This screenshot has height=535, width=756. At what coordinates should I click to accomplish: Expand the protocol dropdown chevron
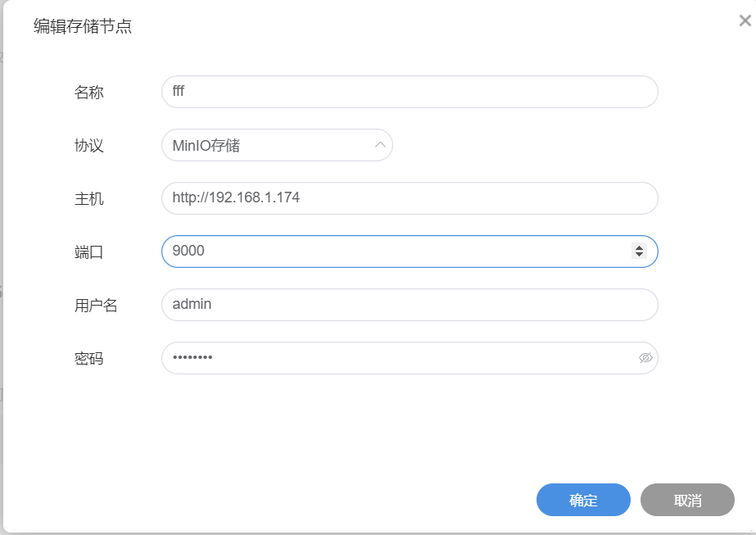(380, 145)
